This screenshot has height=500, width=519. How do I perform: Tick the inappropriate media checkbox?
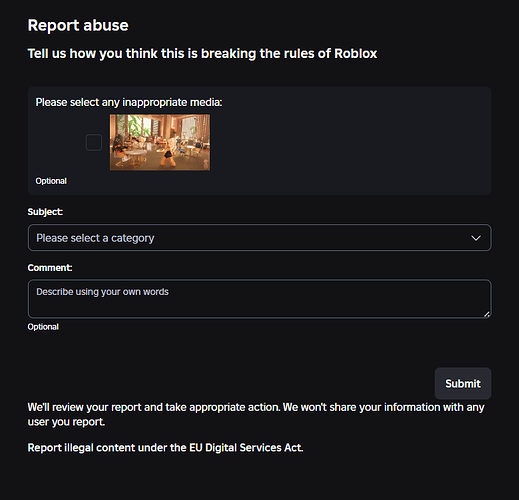point(94,142)
